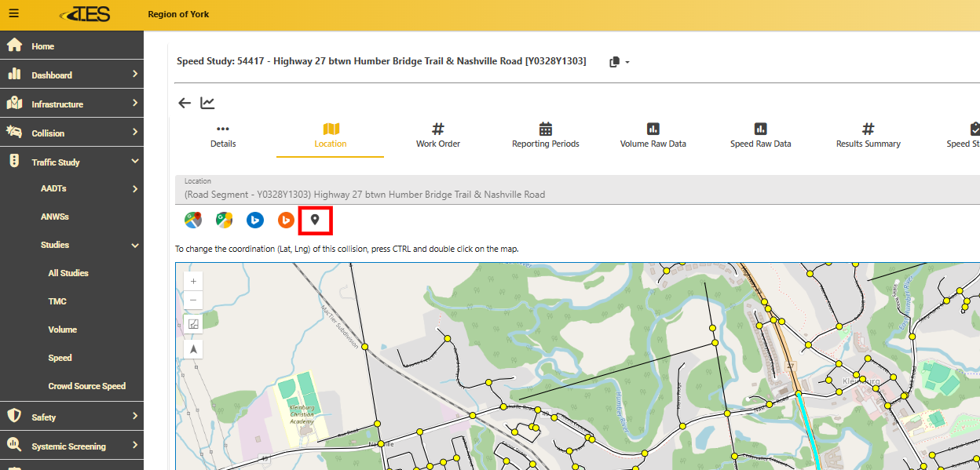Open All Studies in the sidebar
The width and height of the screenshot is (980, 470).
68,273
